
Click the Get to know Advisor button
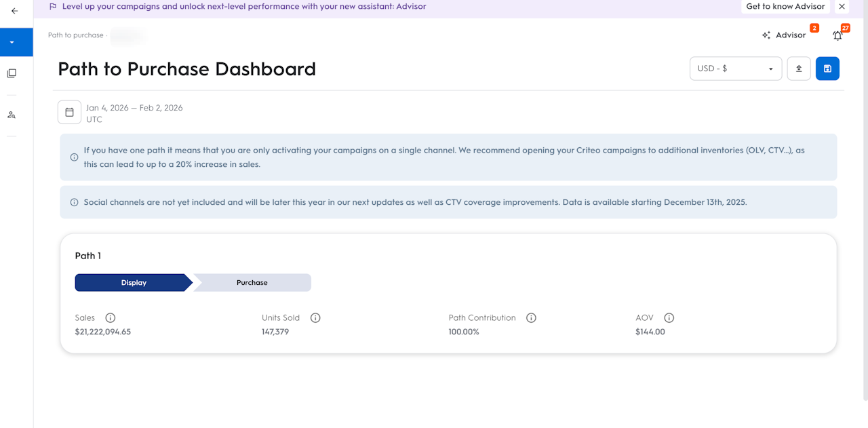[785, 7]
